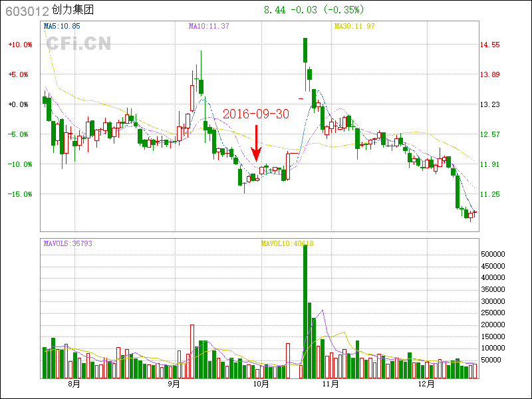Select the MA5:10.85 indicator label

pos(62,26)
